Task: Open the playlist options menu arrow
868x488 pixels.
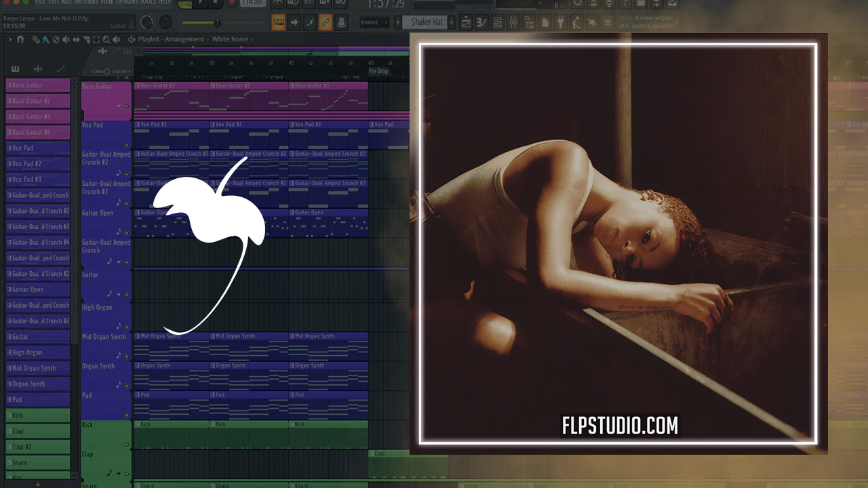Action: coord(10,39)
